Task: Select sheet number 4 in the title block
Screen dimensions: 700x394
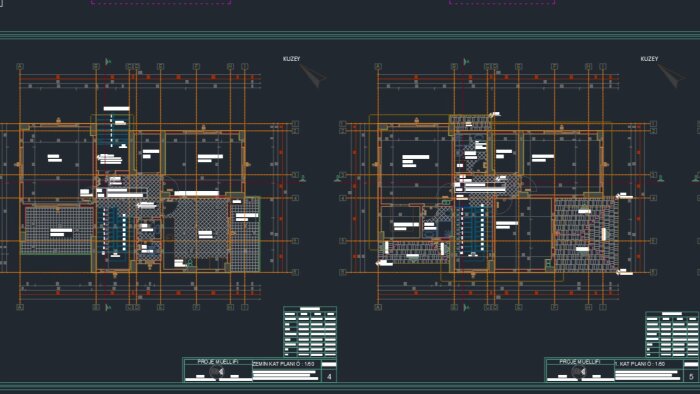Action: pyautogui.click(x=329, y=377)
